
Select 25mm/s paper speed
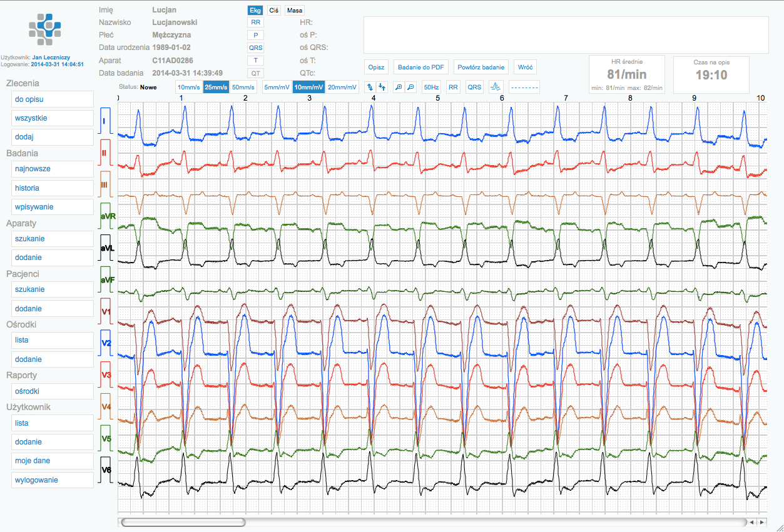coord(216,88)
